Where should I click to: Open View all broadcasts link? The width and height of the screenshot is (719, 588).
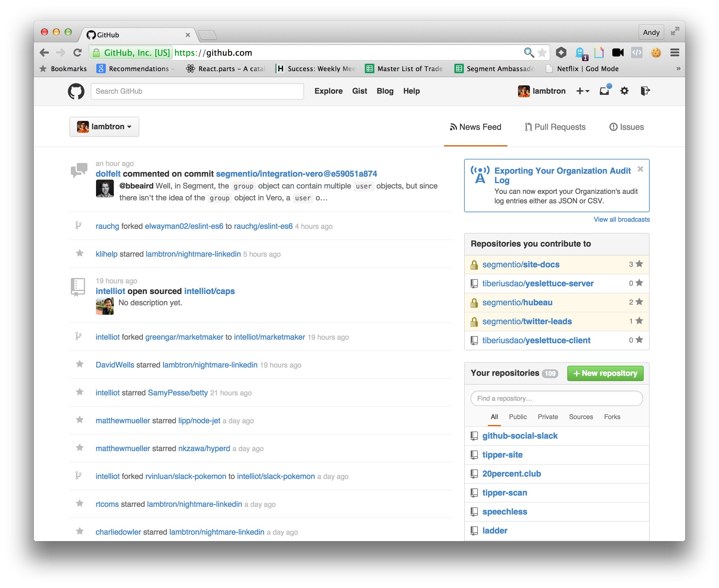621,220
